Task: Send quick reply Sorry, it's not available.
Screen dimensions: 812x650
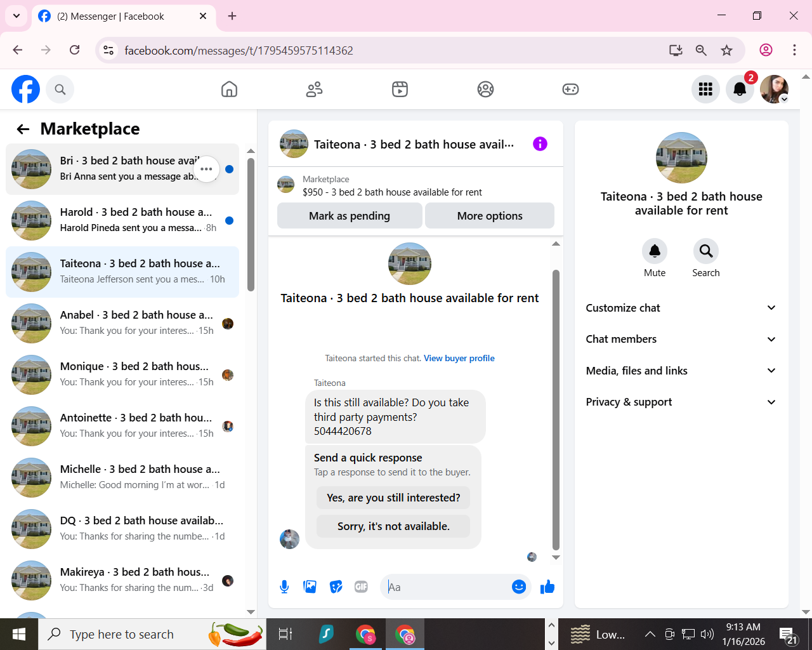Action: tap(393, 526)
